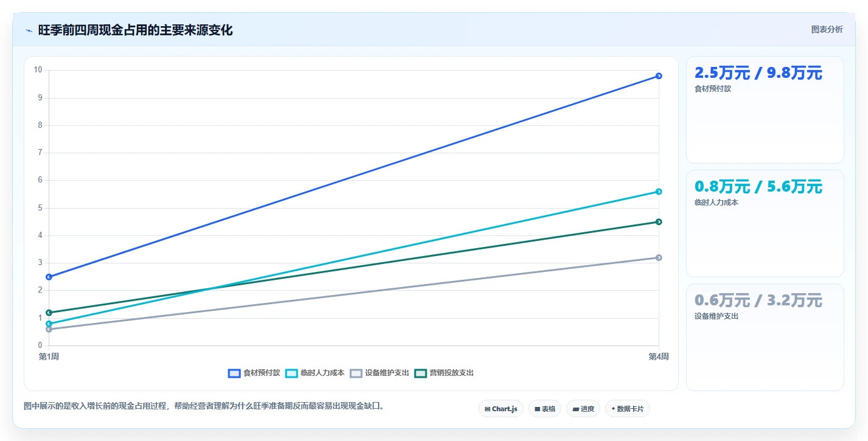Click the blue 食材预付款 legend swatch
The height and width of the screenshot is (441, 868).
(234, 373)
